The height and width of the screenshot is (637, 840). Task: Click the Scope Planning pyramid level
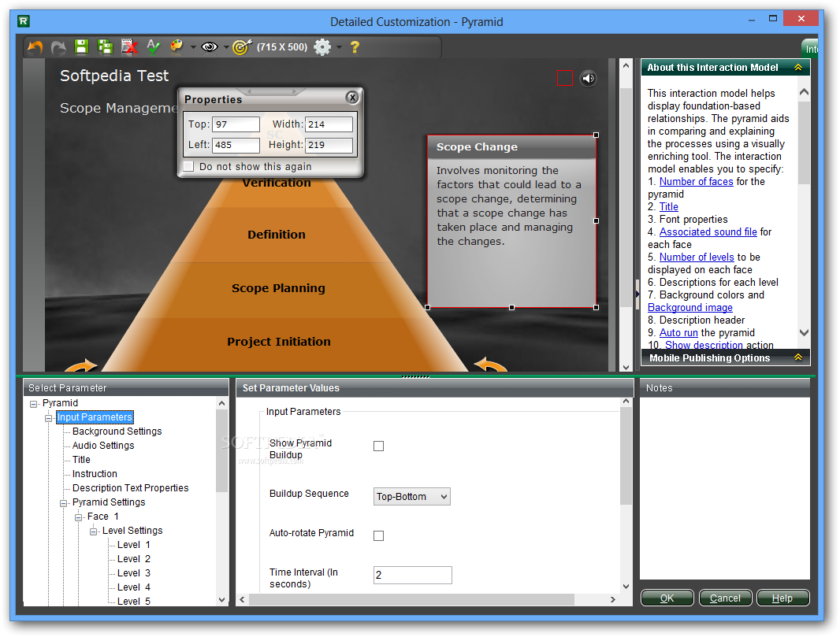pos(278,288)
